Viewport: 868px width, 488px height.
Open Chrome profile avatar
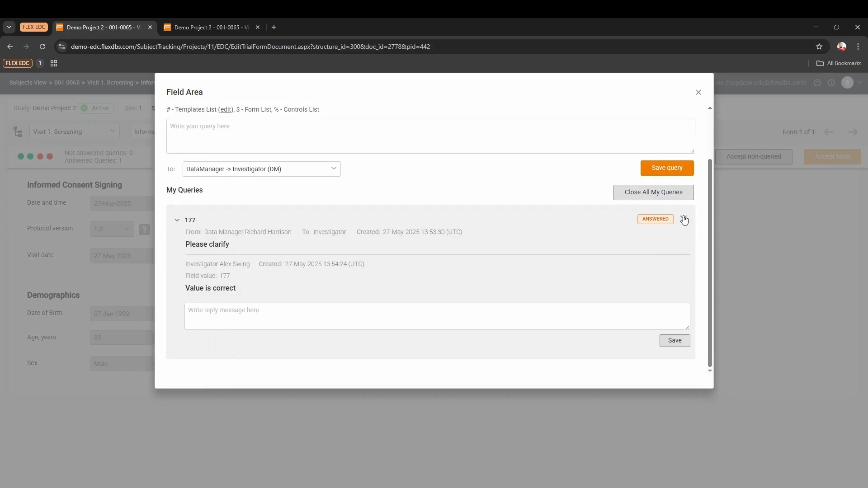pyautogui.click(x=841, y=47)
